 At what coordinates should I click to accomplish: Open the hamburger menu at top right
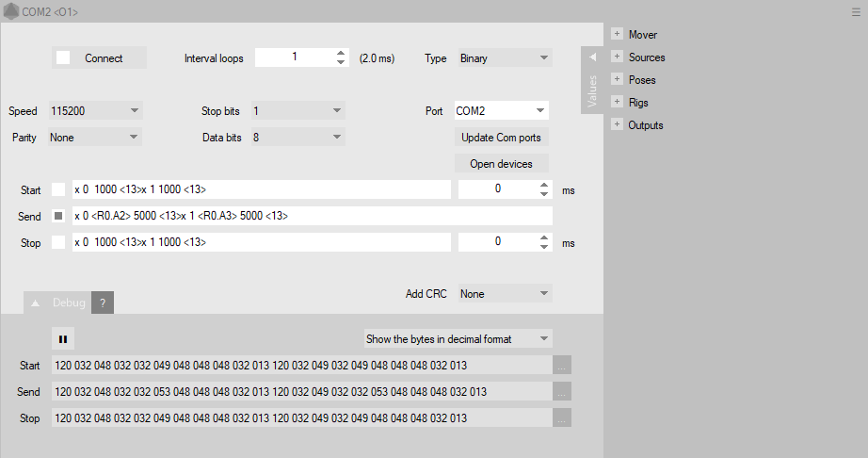tap(856, 12)
